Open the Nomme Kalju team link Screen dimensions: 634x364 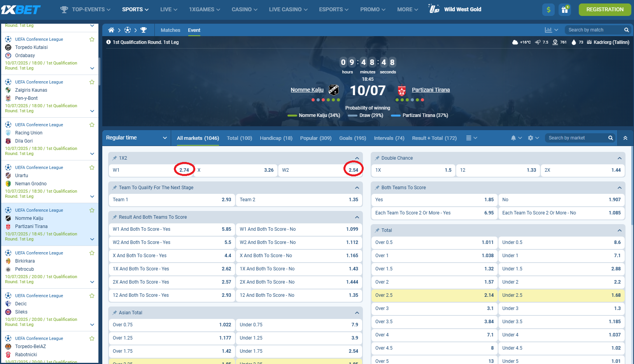pos(307,90)
